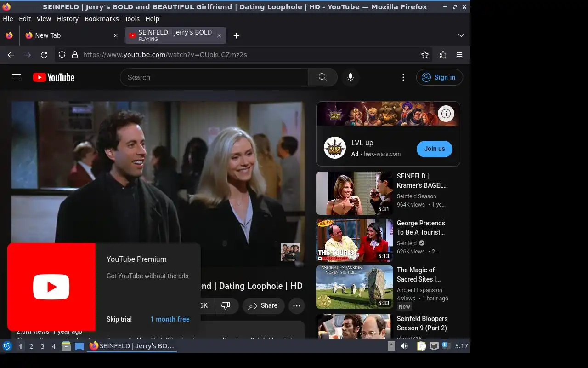The height and width of the screenshot is (368, 588).
Task: Click the channel watermark in the video
Action: (x=290, y=252)
